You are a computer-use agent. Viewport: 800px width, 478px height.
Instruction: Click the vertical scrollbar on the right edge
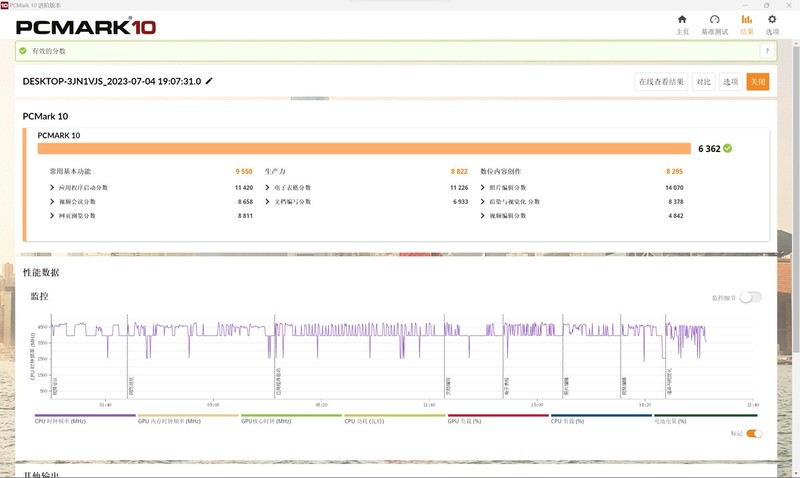click(x=795, y=250)
